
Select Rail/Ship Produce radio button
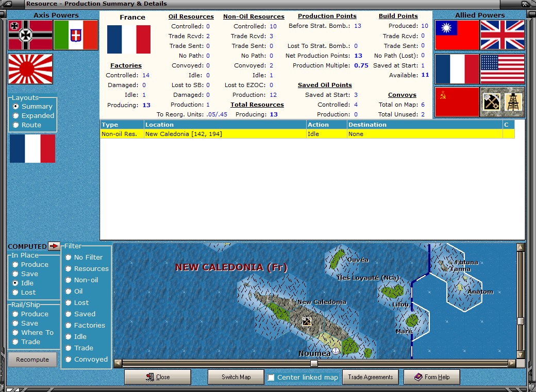tap(15, 314)
